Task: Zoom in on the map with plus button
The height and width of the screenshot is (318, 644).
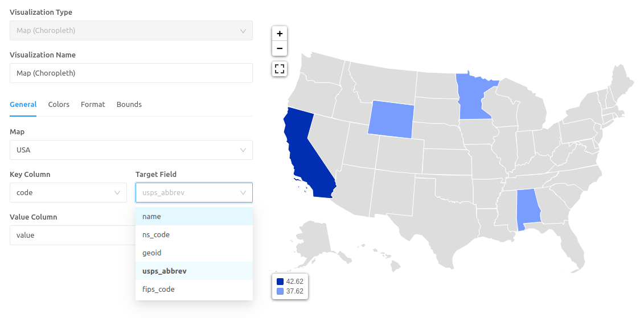Action: point(280,34)
